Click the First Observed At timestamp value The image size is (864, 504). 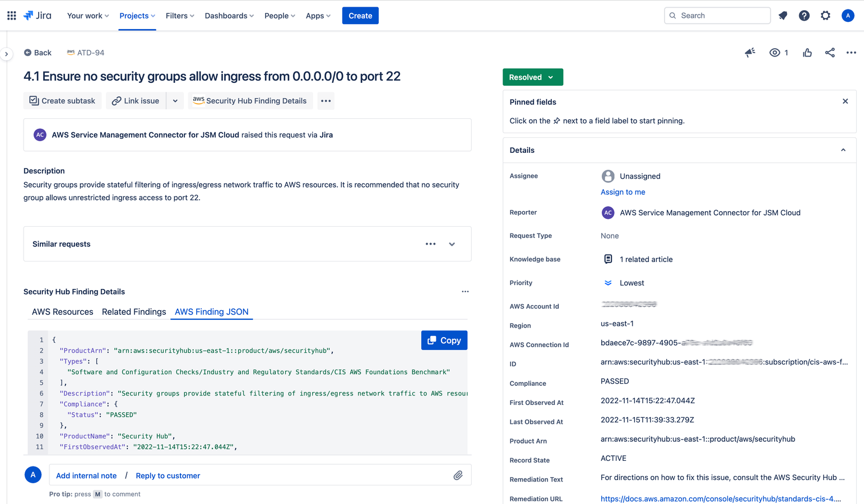[648, 400]
